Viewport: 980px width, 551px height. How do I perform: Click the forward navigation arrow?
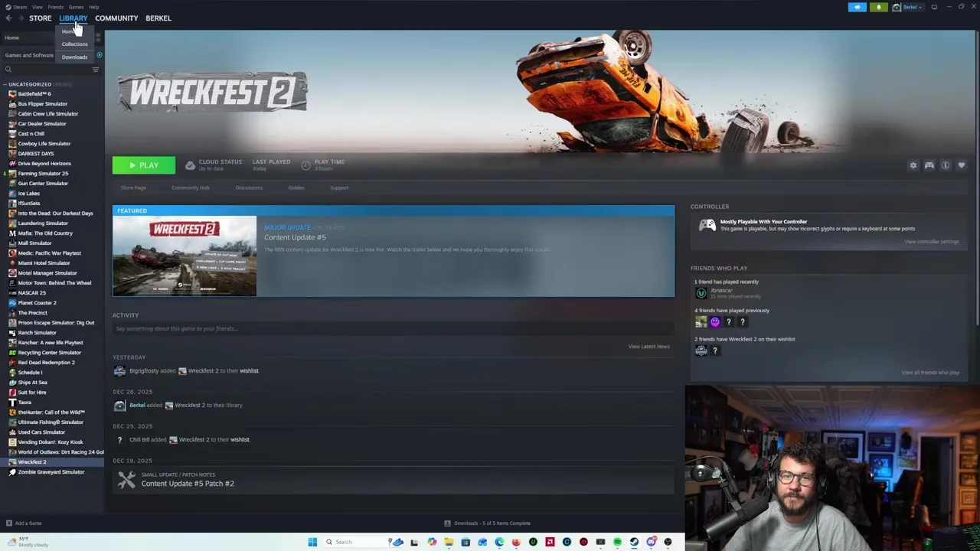point(19,18)
